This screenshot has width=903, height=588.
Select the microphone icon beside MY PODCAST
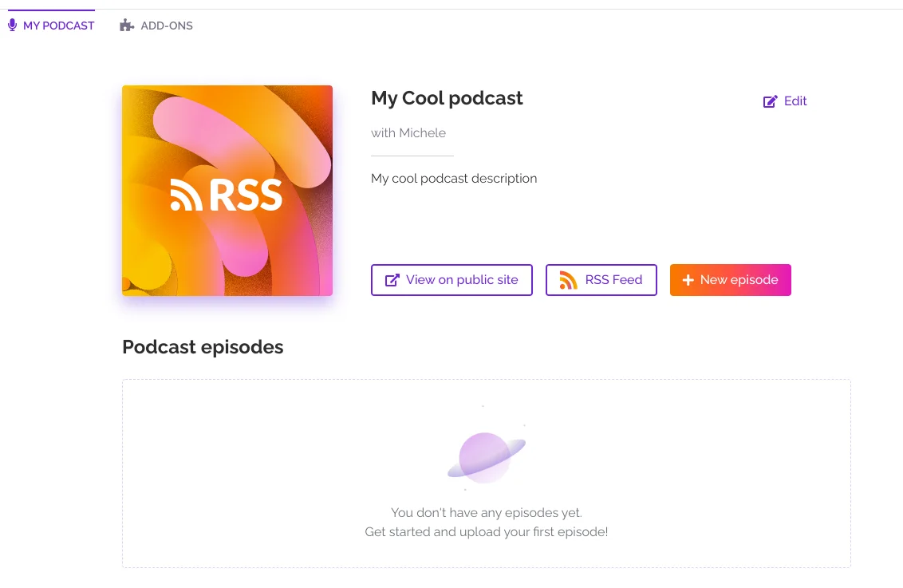tap(11, 25)
